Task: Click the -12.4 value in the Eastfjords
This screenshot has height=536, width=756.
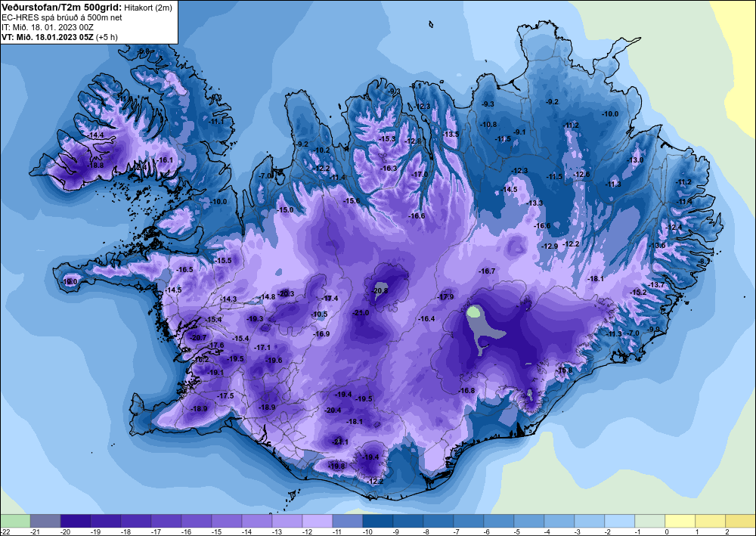Action: pyautogui.click(x=674, y=228)
